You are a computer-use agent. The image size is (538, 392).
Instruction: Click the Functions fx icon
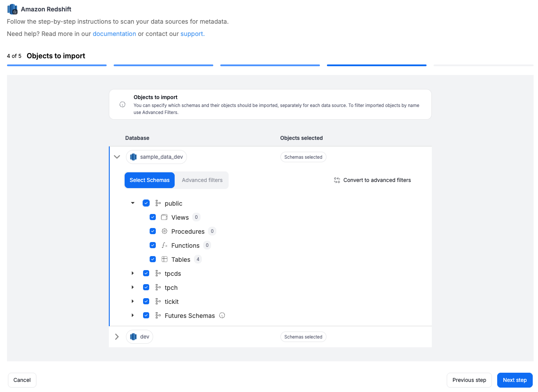click(165, 246)
